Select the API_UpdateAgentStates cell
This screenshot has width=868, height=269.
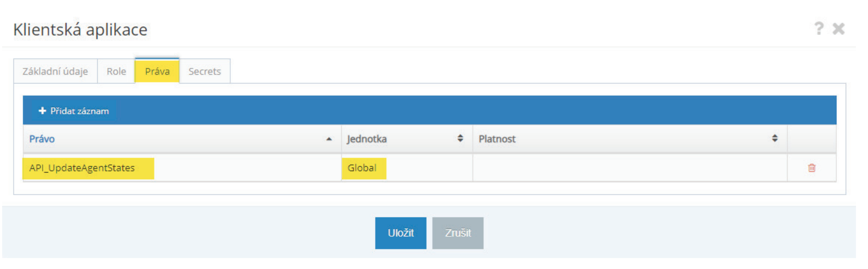(x=82, y=168)
